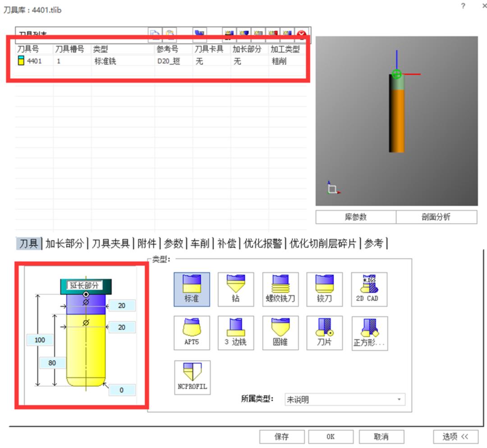Open the 参考 tab

pyautogui.click(x=374, y=244)
